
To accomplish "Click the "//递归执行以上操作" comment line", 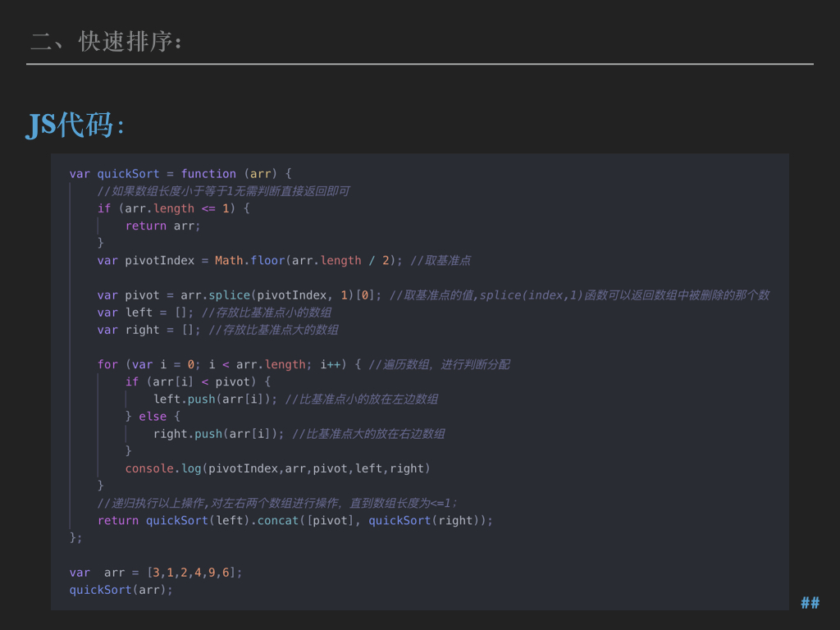I will pyautogui.click(x=277, y=503).
